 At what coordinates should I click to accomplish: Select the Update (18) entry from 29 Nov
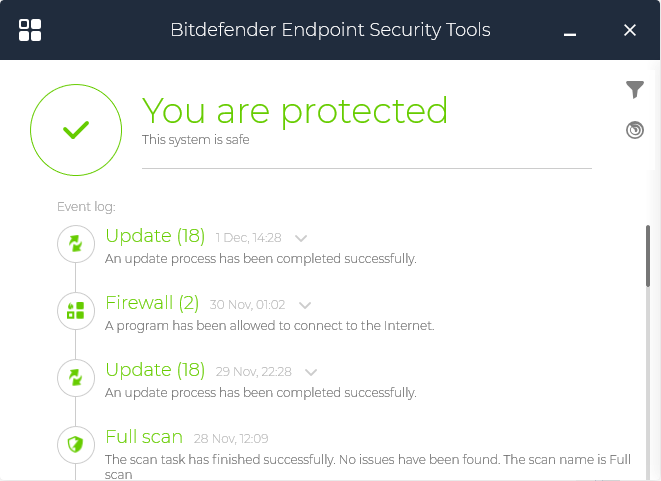[x=155, y=370]
